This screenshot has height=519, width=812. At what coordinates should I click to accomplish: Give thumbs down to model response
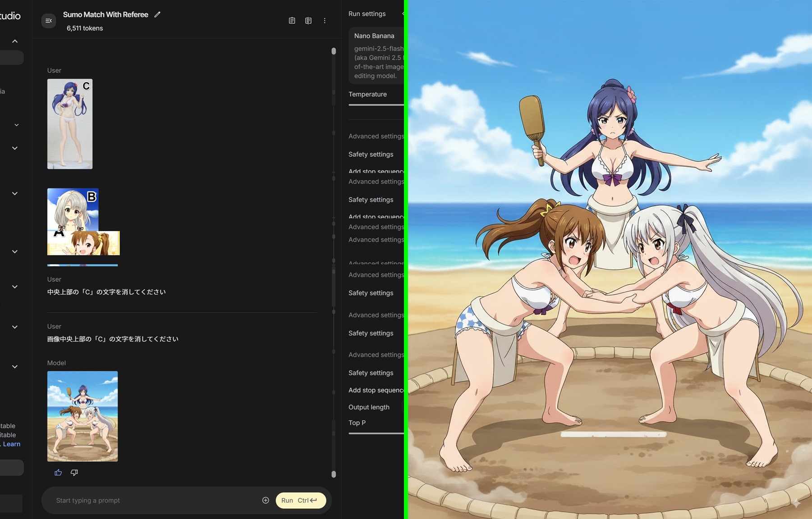(x=74, y=472)
